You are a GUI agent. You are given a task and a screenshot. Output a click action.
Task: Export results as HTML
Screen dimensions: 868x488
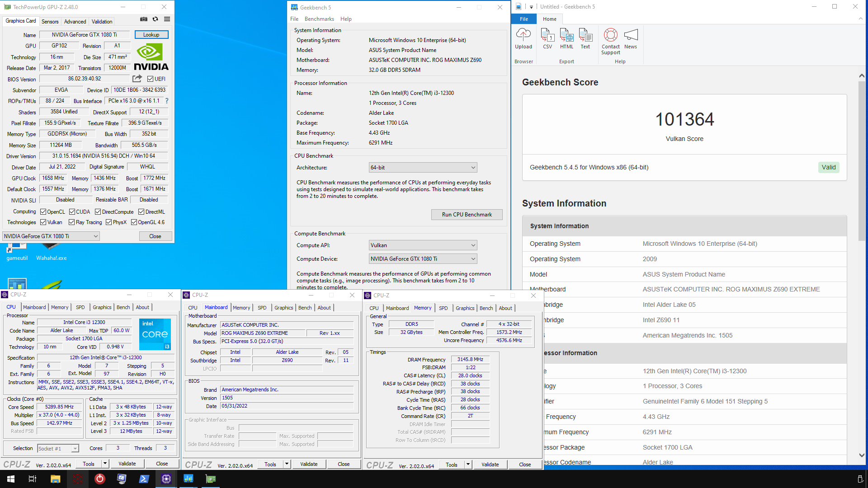(566, 39)
